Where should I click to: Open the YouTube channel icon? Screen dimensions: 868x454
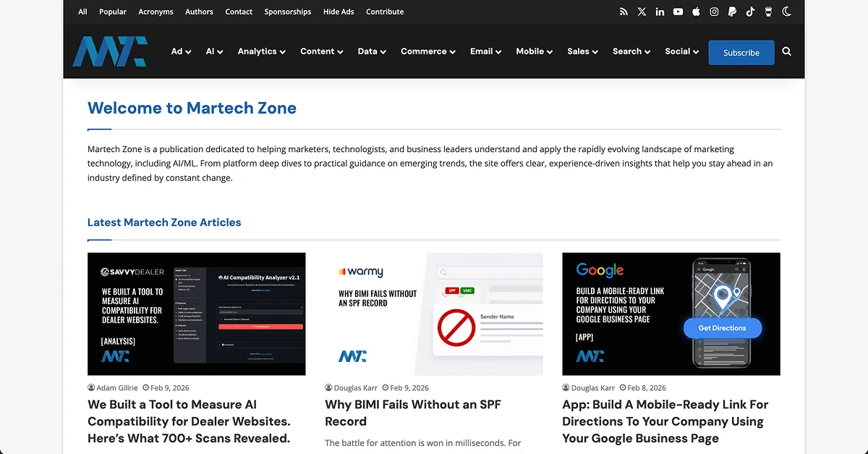tap(678, 12)
